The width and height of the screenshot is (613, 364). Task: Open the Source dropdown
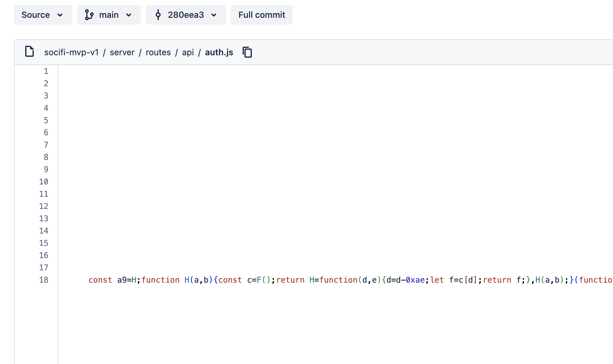click(43, 15)
